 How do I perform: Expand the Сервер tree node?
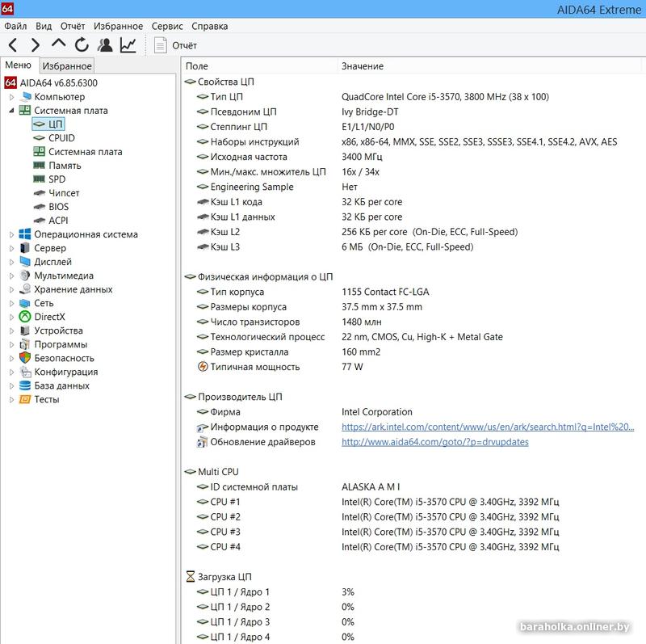[11, 248]
